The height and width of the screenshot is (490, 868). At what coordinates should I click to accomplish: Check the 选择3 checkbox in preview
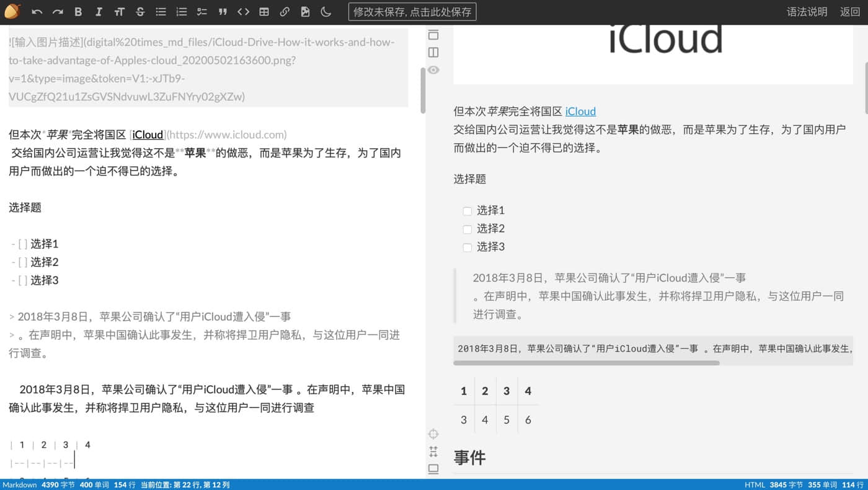click(x=467, y=247)
